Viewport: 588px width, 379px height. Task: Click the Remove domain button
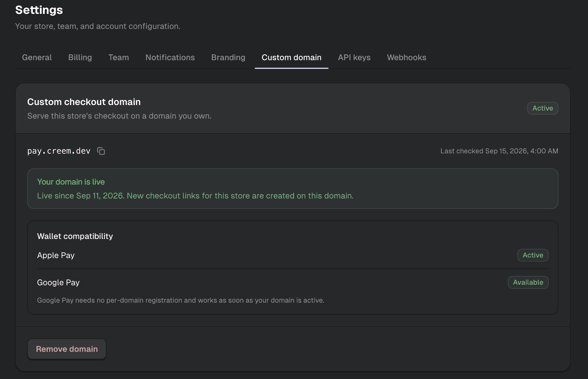tap(67, 349)
